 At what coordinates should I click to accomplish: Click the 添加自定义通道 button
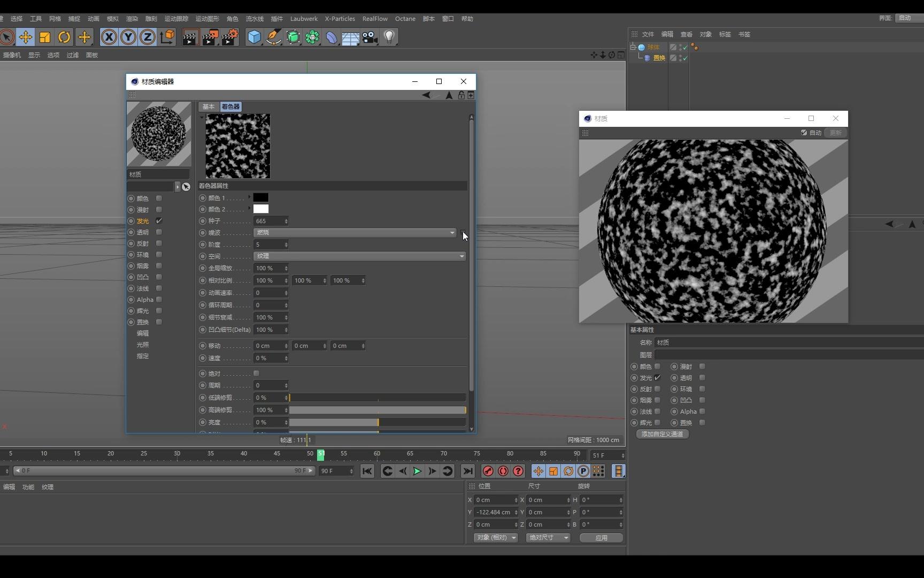[x=662, y=434]
